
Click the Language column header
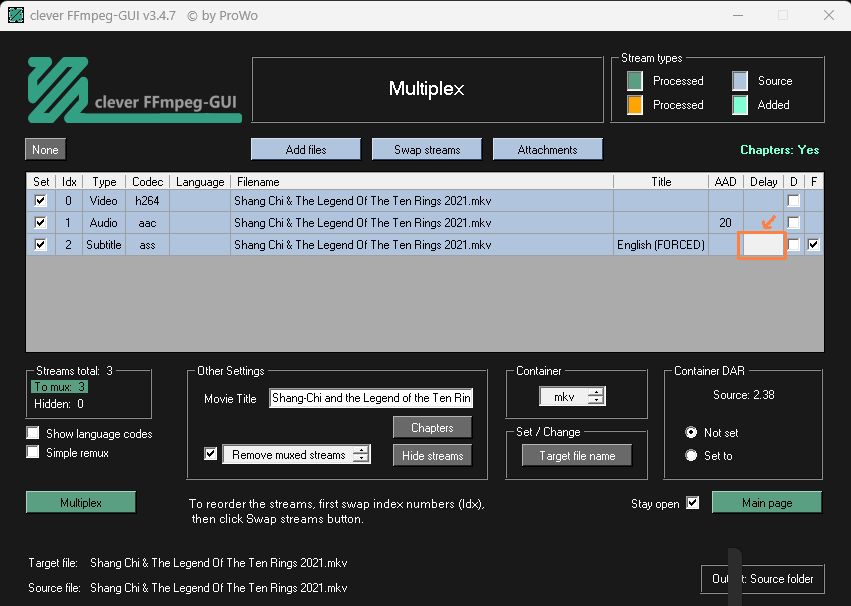tap(200, 182)
